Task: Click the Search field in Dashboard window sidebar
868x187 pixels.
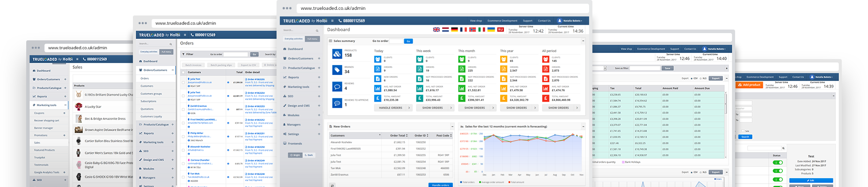Action: [301, 30]
